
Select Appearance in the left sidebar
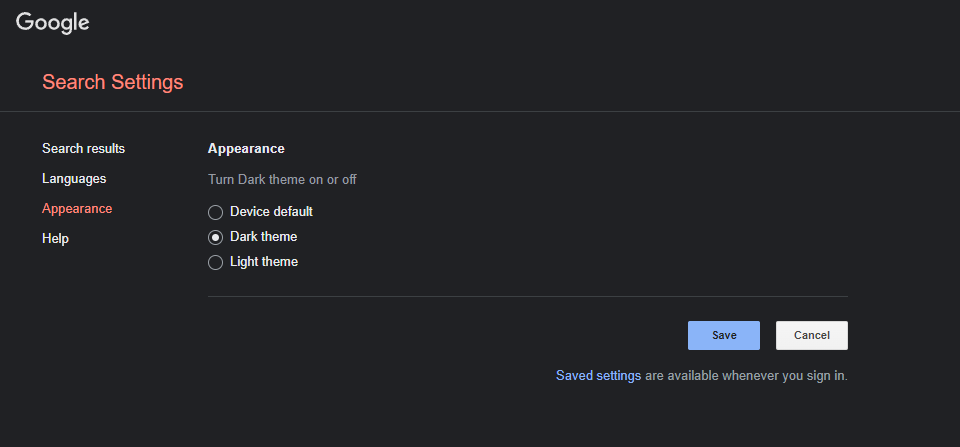pos(77,208)
